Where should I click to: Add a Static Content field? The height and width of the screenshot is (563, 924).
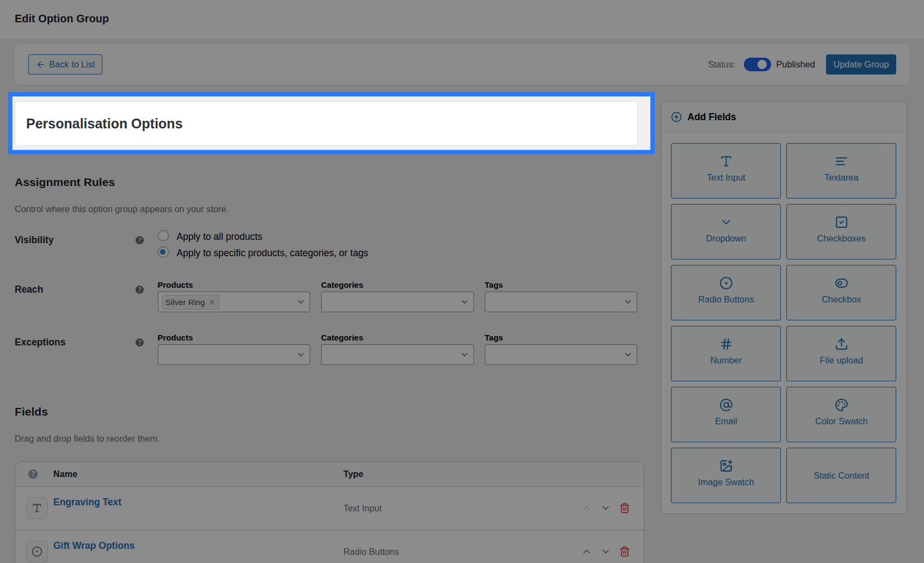coord(841,475)
